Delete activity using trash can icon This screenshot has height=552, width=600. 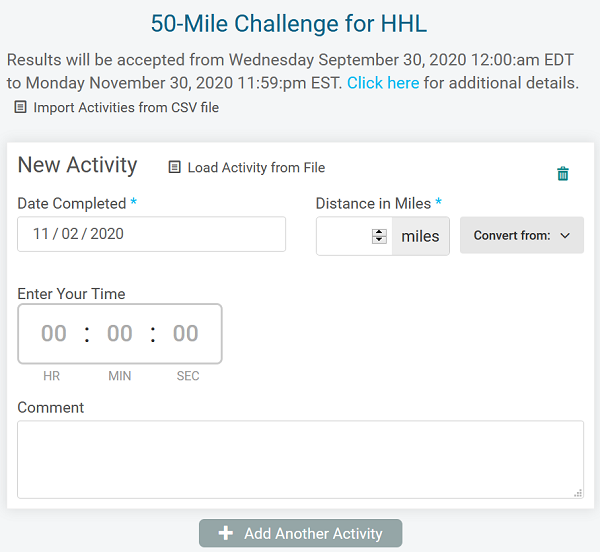562,173
